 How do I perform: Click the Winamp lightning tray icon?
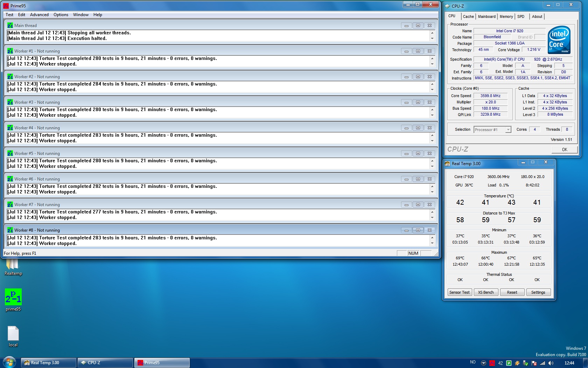[517, 363]
